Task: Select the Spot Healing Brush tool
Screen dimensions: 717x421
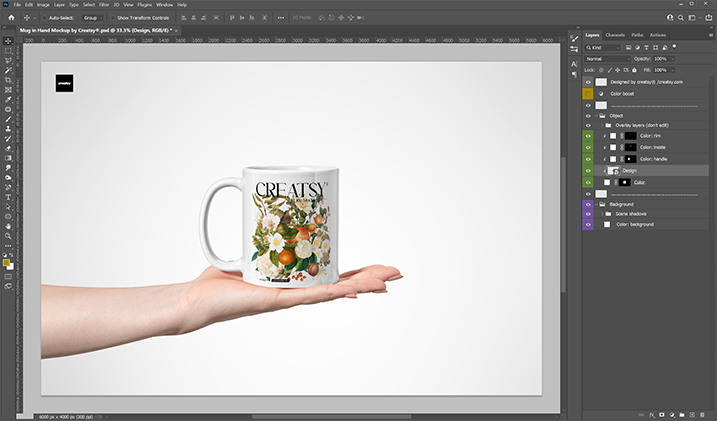Action: tap(8, 109)
